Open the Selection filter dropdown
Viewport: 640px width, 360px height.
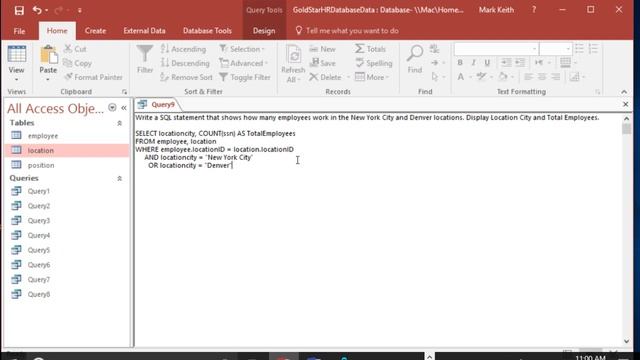pos(242,49)
